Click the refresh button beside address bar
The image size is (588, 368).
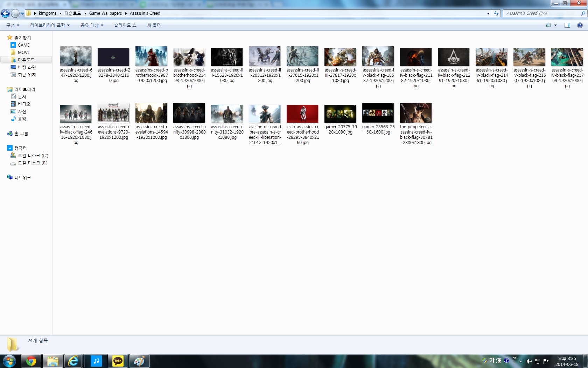coord(496,13)
